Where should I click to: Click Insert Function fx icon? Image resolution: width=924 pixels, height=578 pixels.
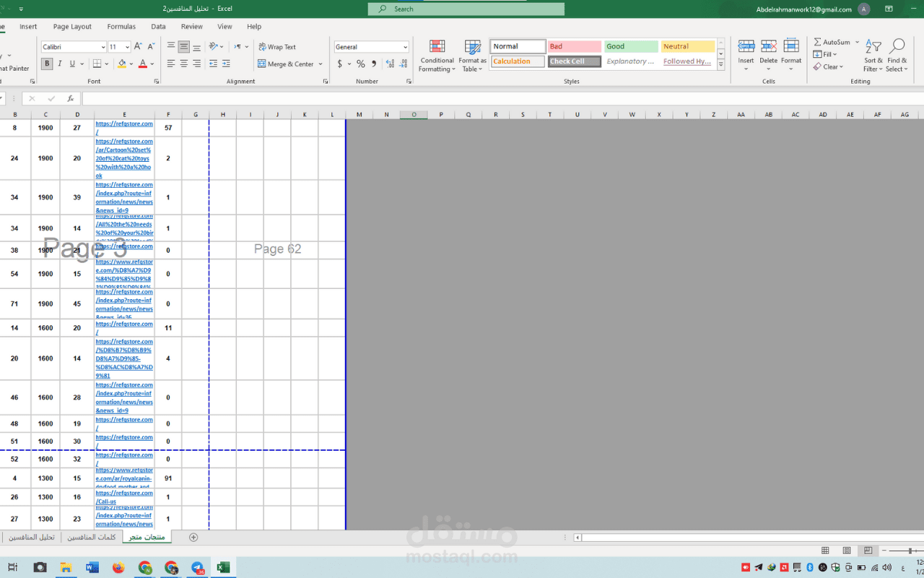(x=70, y=98)
